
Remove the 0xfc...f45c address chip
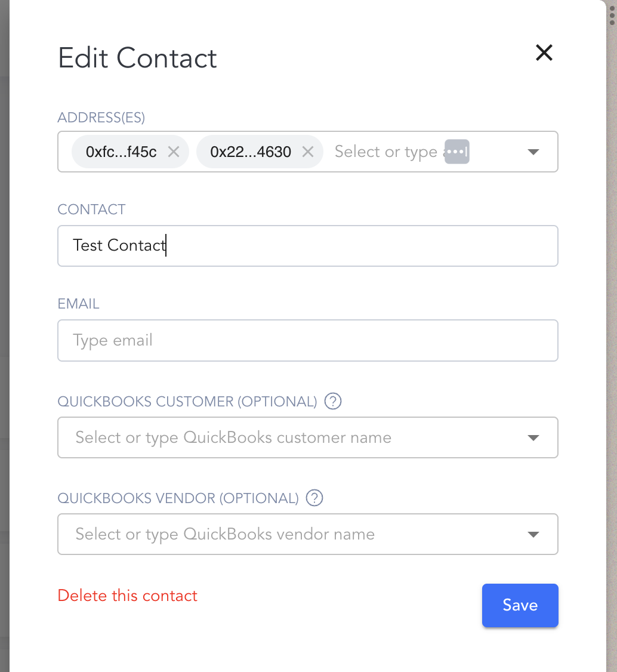pyautogui.click(x=174, y=152)
